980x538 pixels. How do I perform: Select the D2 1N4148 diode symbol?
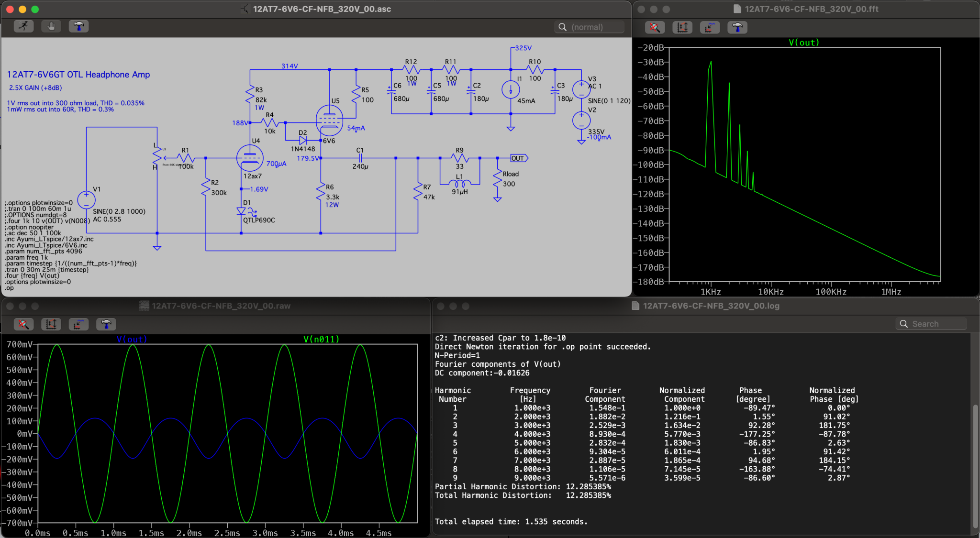point(303,140)
